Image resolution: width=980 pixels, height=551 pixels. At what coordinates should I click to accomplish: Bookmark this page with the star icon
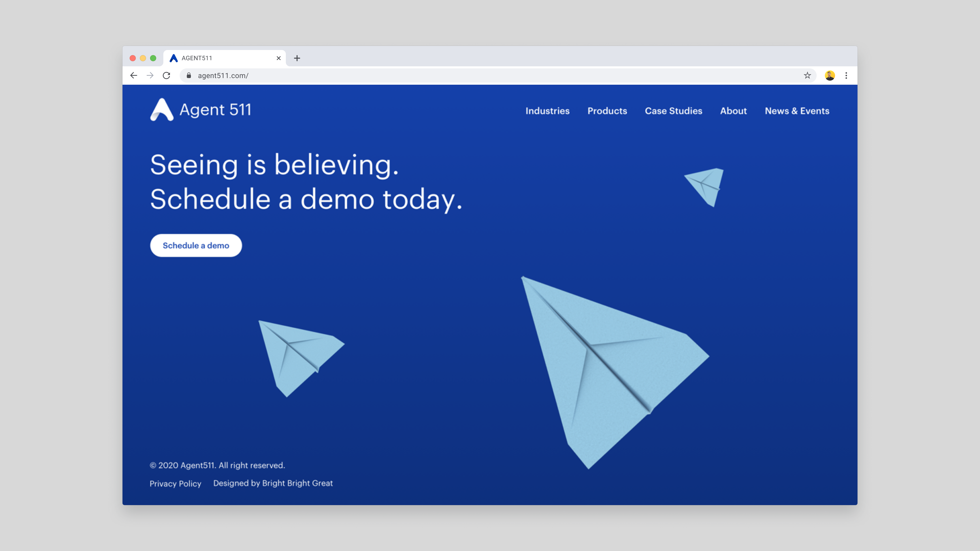807,75
